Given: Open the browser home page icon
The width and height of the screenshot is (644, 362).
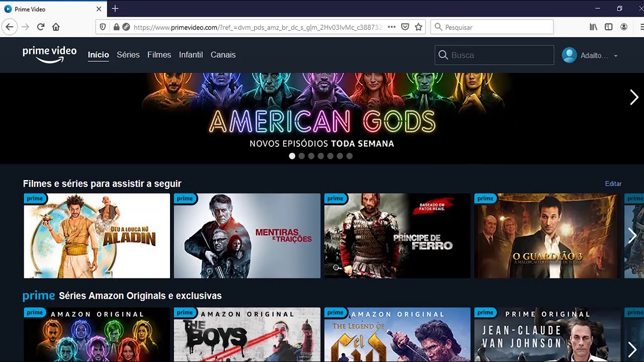Looking at the screenshot, I should pos(56,27).
